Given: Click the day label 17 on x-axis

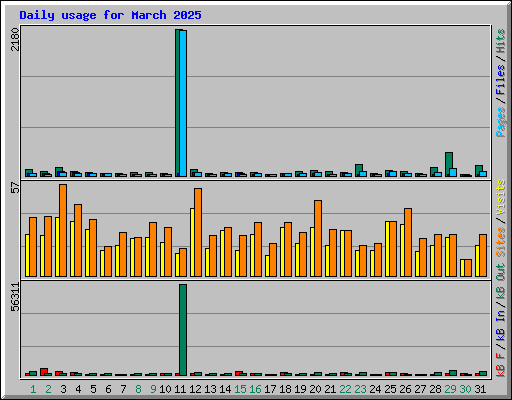Looking at the screenshot, I should 270,389.
